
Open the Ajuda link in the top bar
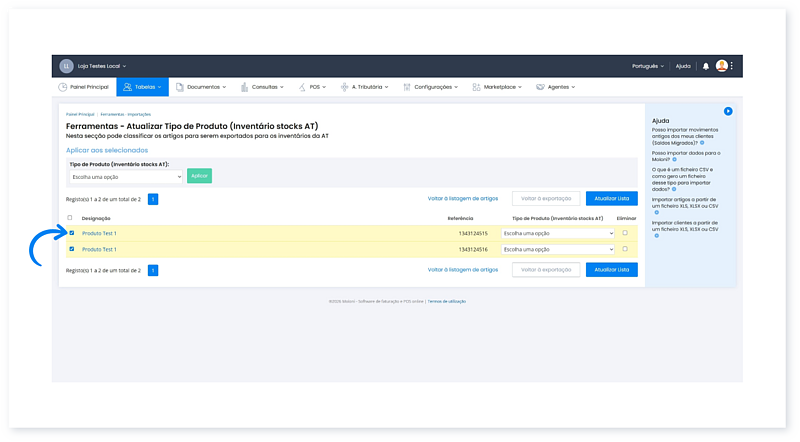[x=683, y=66]
